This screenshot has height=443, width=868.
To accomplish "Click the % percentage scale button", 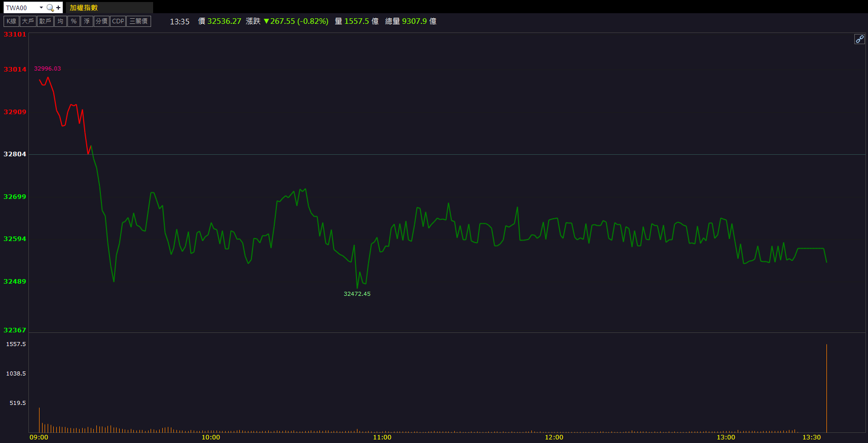I will [74, 21].
